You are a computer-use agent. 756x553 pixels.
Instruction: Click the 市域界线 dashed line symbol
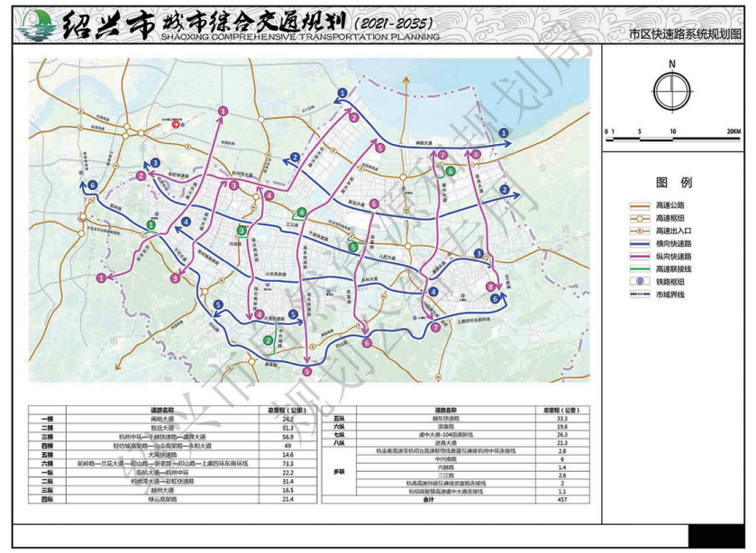click(640, 294)
